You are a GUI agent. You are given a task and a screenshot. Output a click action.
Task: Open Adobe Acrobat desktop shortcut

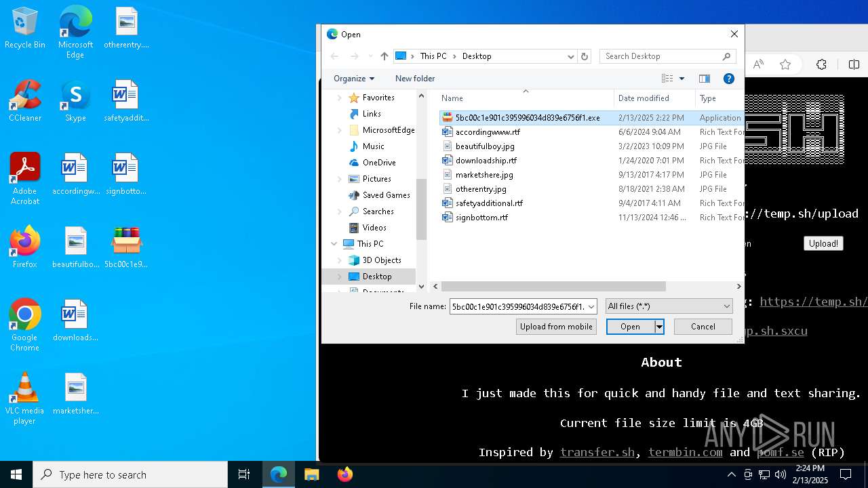25,179
